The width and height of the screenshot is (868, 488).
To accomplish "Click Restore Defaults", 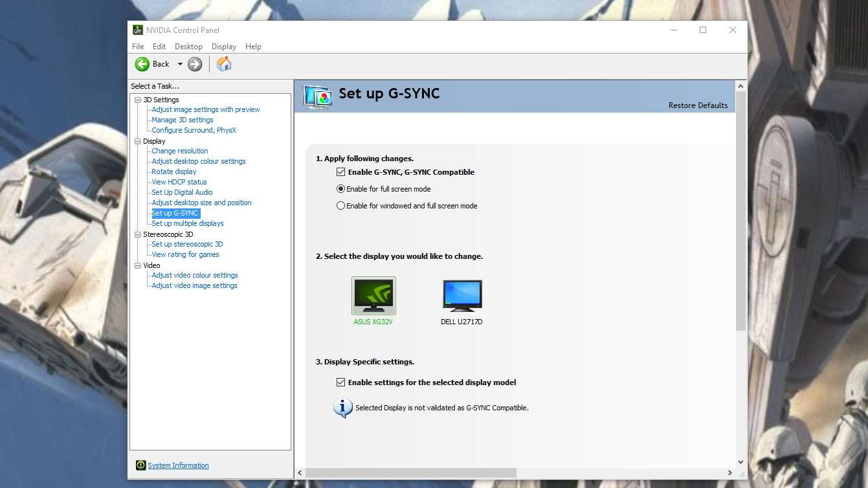I will [x=698, y=105].
